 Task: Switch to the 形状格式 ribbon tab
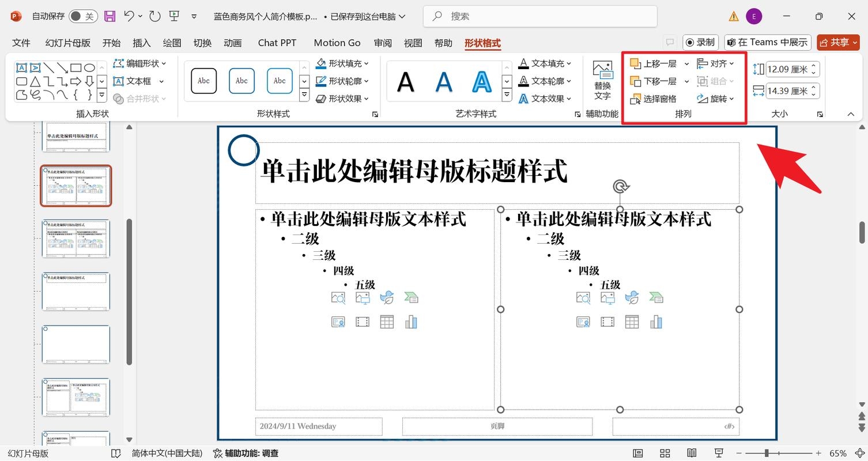click(x=482, y=43)
